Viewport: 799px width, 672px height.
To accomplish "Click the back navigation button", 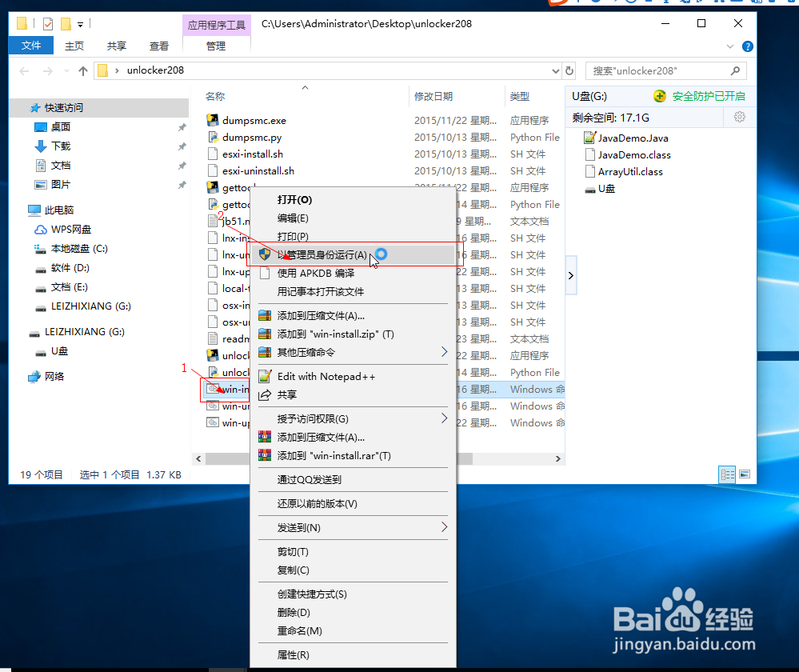I will click(24, 70).
